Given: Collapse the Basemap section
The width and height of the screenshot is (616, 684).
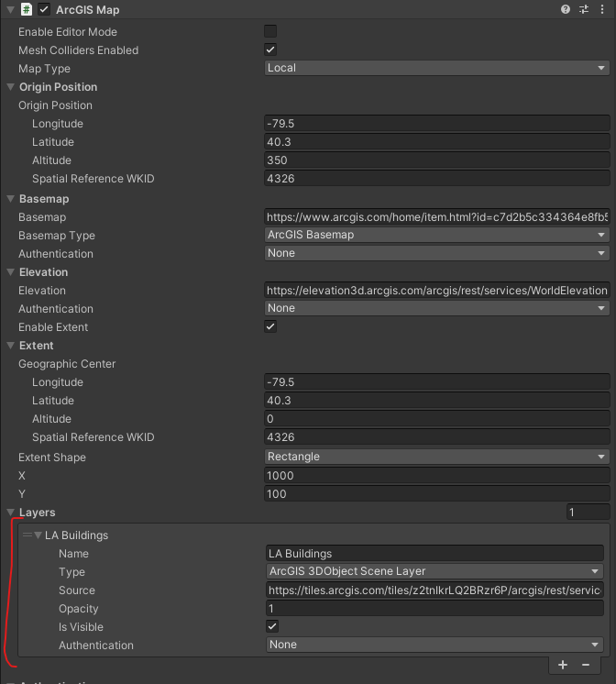Looking at the screenshot, I should [11, 198].
